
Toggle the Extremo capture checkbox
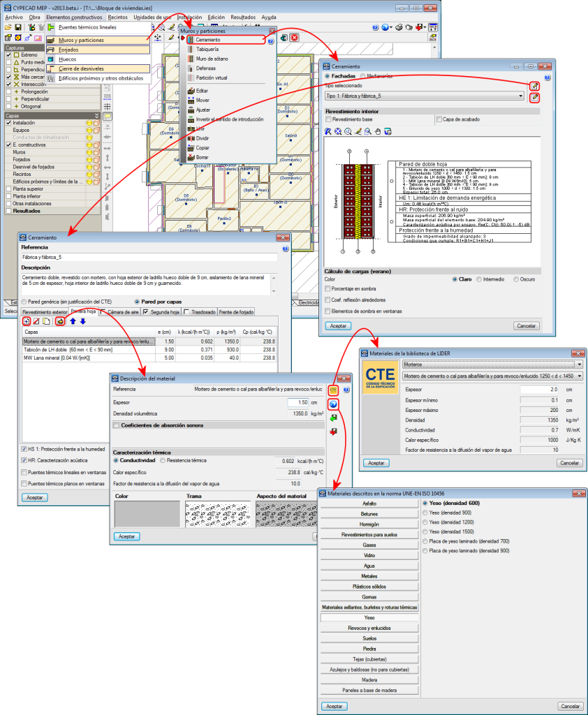pos(8,54)
